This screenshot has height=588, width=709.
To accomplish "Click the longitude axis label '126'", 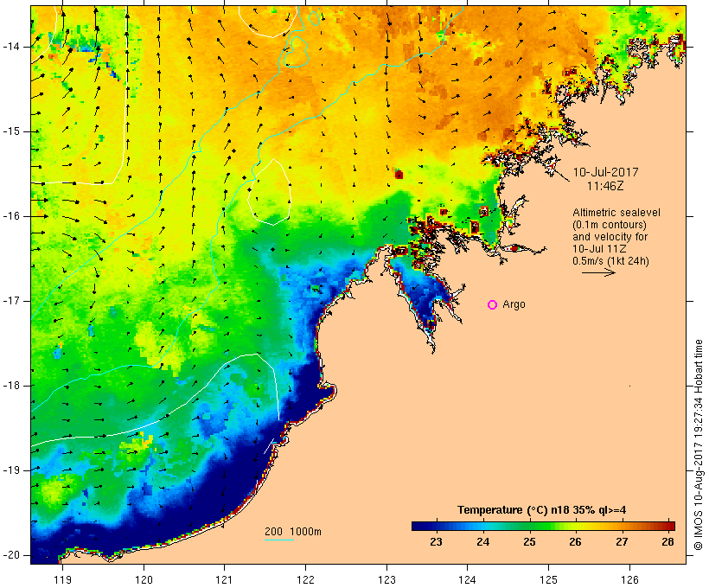I will pos(629,580).
